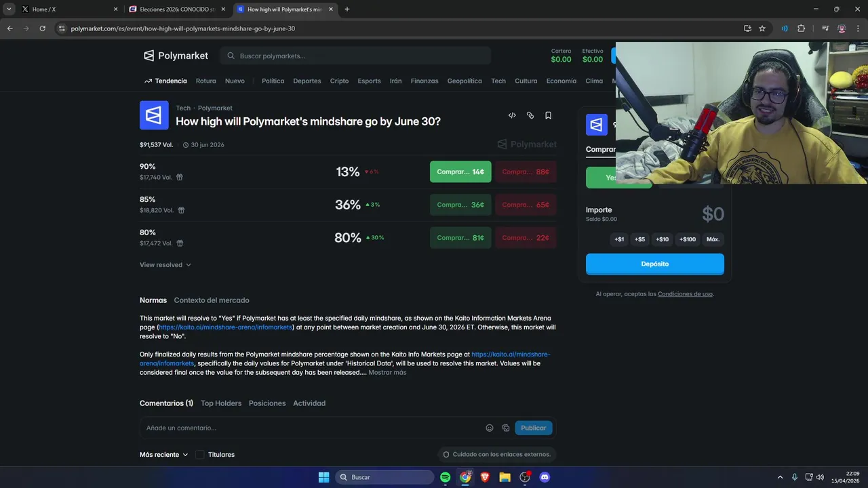Show hidden system tray icons

780,477
